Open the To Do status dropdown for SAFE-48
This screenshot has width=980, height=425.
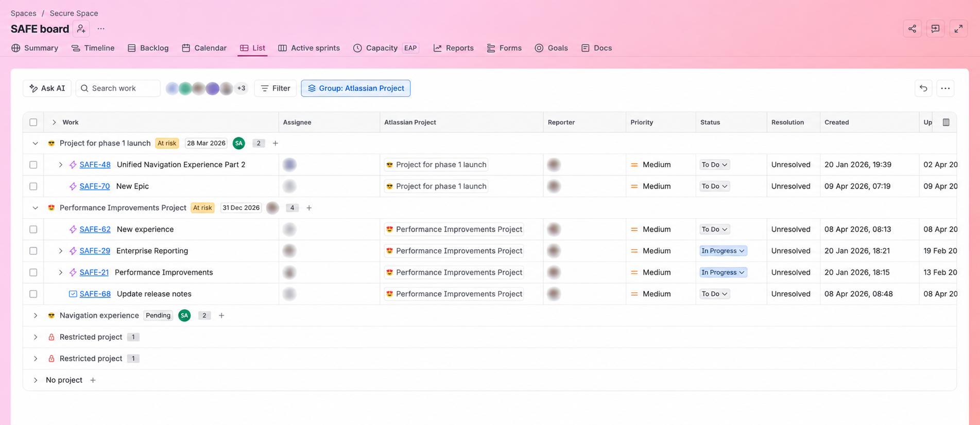pyautogui.click(x=714, y=165)
